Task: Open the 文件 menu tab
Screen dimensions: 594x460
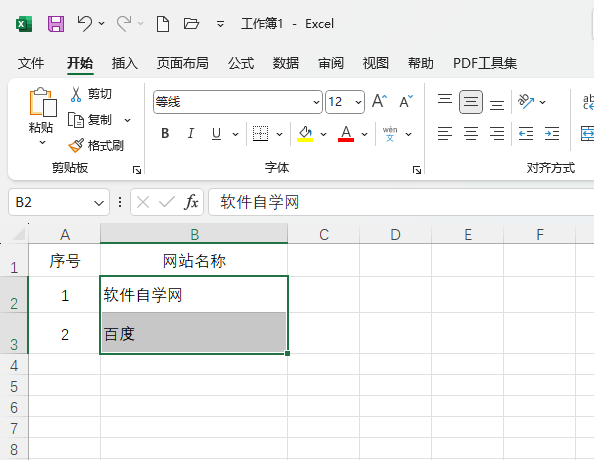Action: tap(31, 63)
